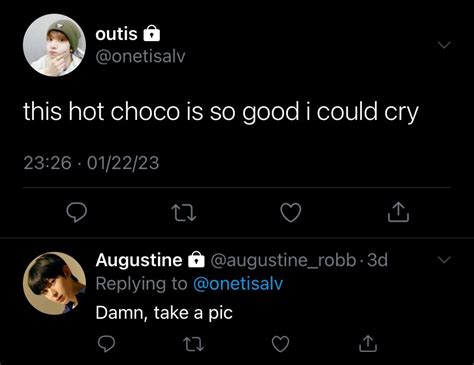
Task: Like Augustine's 'take a pic' reply
Action: (x=281, y=344)
